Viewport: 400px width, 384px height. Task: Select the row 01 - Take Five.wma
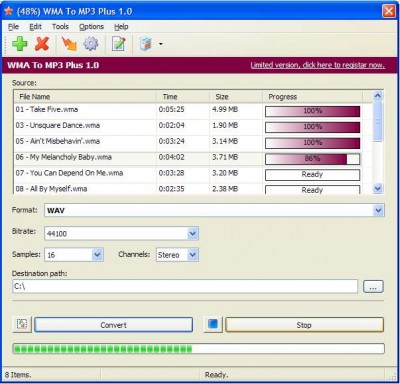193,110
